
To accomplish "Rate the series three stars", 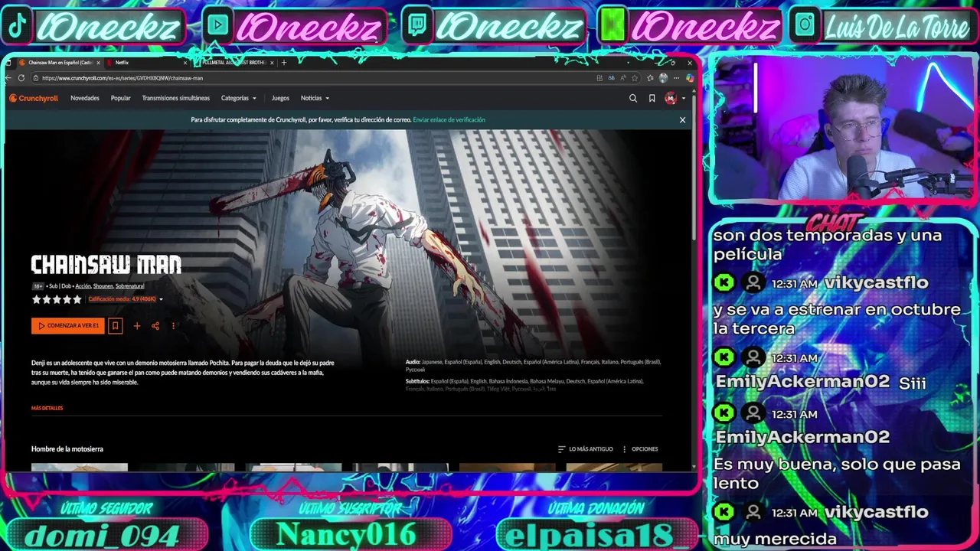I will tap(57, 299).
